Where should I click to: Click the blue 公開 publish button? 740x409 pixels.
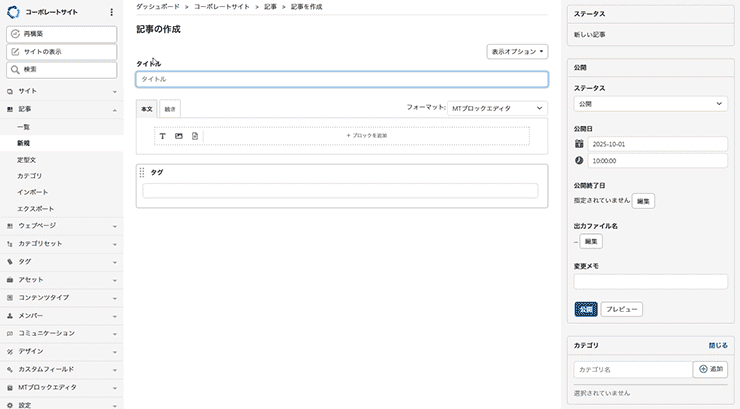(x=586, y=310)
